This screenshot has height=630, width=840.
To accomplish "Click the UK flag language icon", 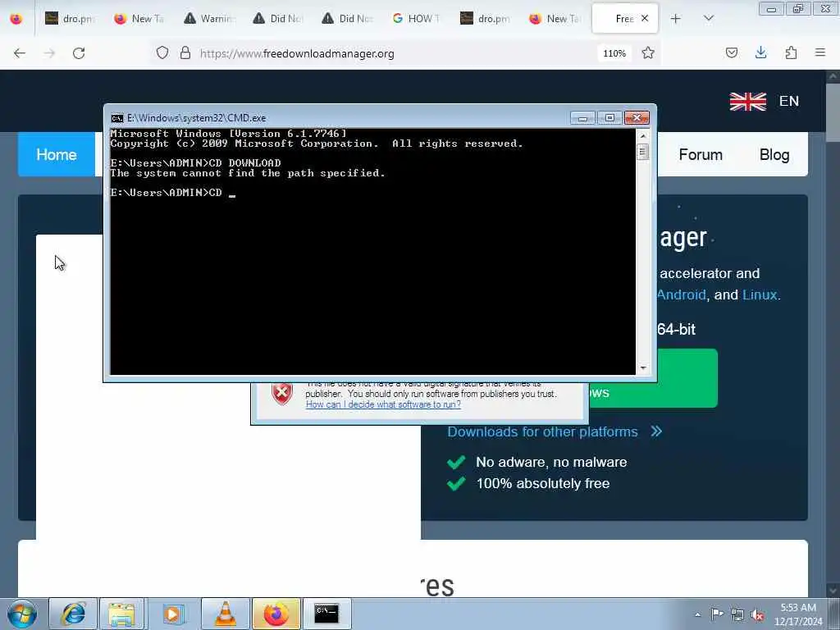I will (x=748, y=101).
